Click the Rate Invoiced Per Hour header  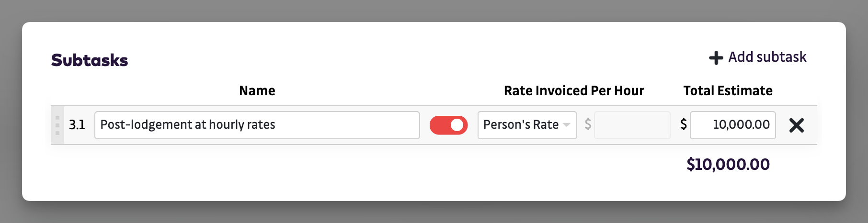(573, 91)
